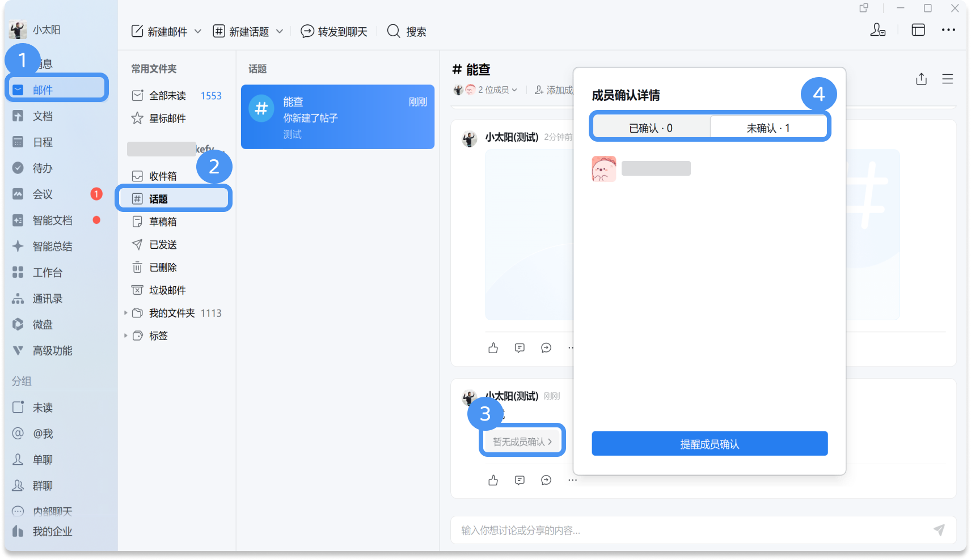Expand the 新建话题 dropdown arrow
The width and height of the screenshot is (971, 560).
click(280, 31)
